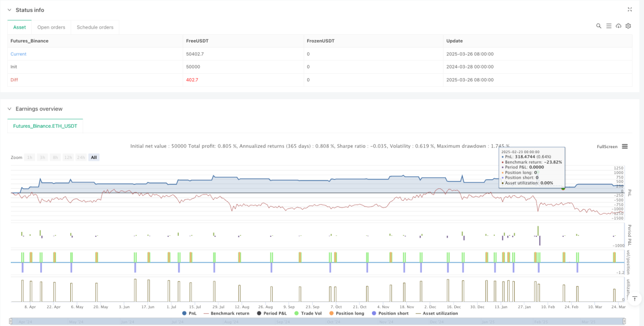Click the cloud download icon
The height and width of the screenshot is (326, 644).
[x=618, y=26]
